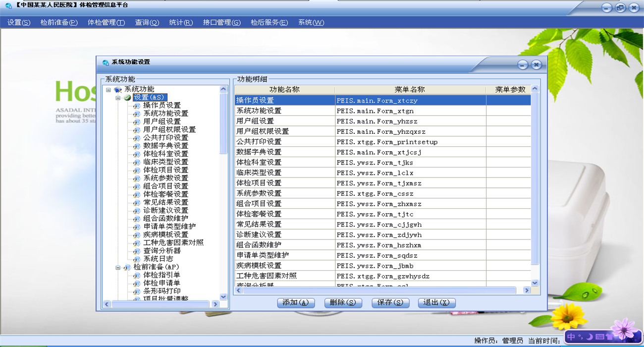Click the icon beside 系统参数设置 tree node
This screenshot has width=644, height=347.
137,178
